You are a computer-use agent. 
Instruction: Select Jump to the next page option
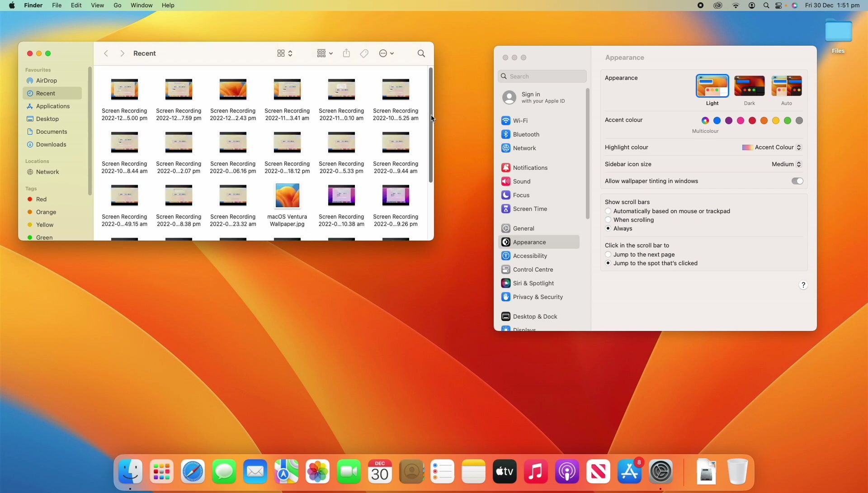[608, 255]
